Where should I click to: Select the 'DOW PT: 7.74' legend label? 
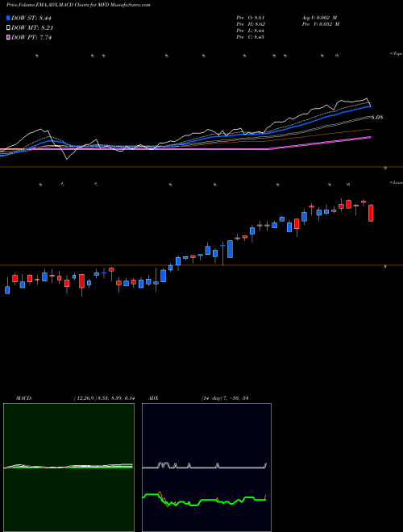pyautogui.click(x=31, y=37)
